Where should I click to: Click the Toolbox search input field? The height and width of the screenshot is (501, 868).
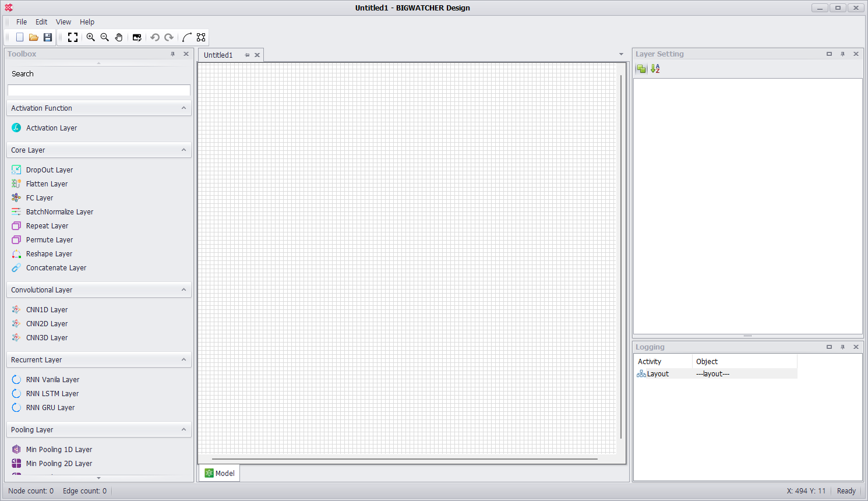[99, 90]
